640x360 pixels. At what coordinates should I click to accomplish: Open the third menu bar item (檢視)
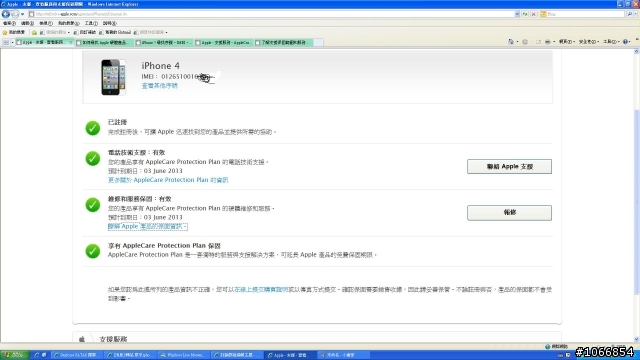pos(46,23)
